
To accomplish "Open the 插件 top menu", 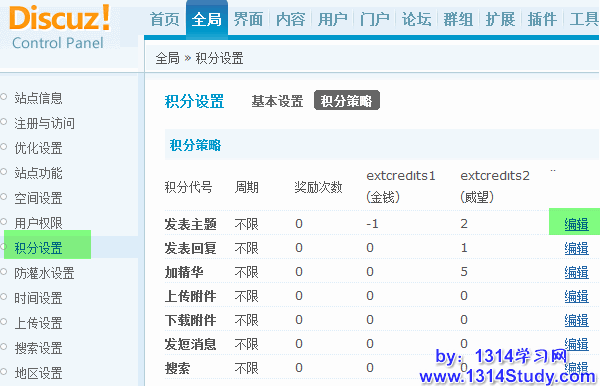I will [542, 19].
